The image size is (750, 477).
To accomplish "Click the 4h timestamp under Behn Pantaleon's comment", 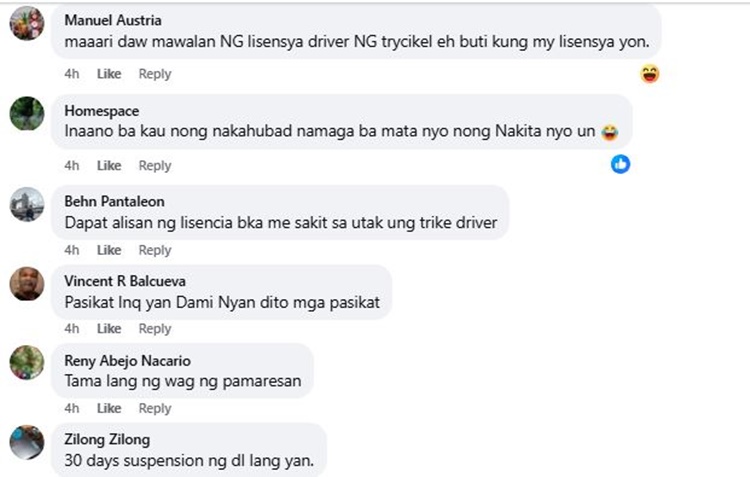I will [72, 250].
